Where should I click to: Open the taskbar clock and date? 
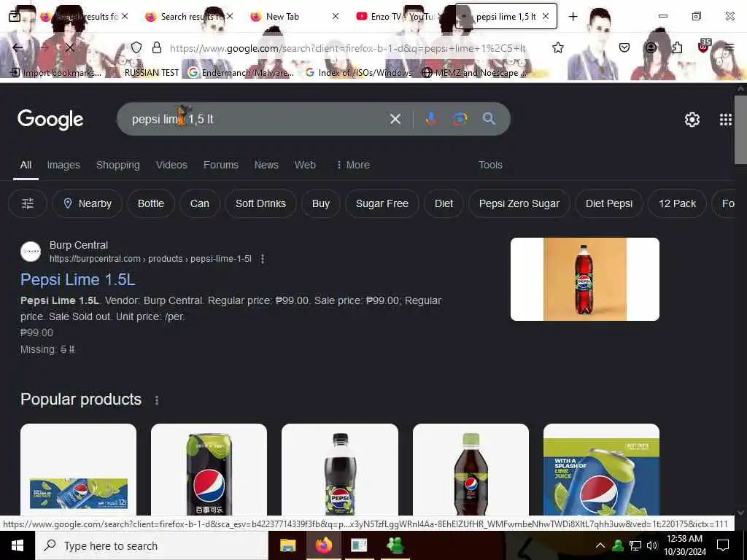684,545
